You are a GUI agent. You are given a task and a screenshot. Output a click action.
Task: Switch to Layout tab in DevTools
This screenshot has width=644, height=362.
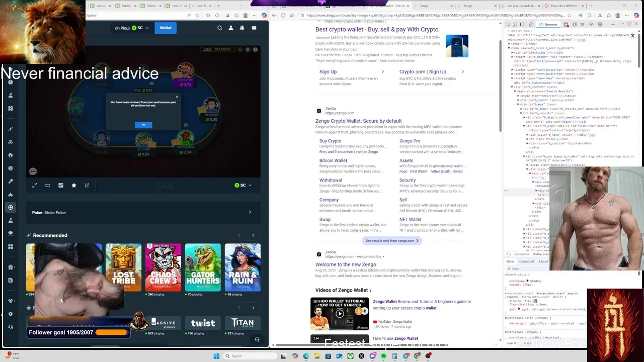pos(543,261)
